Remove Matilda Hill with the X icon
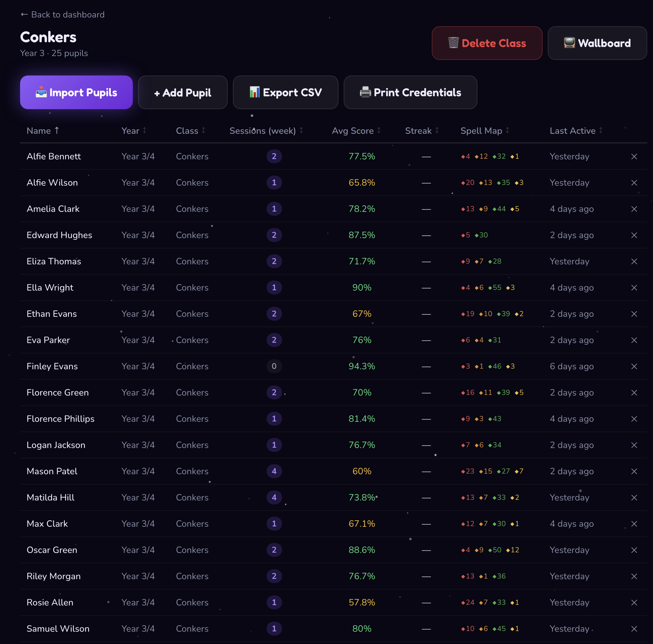The height and width of the screenshot is (644, 653). point(634,498)
